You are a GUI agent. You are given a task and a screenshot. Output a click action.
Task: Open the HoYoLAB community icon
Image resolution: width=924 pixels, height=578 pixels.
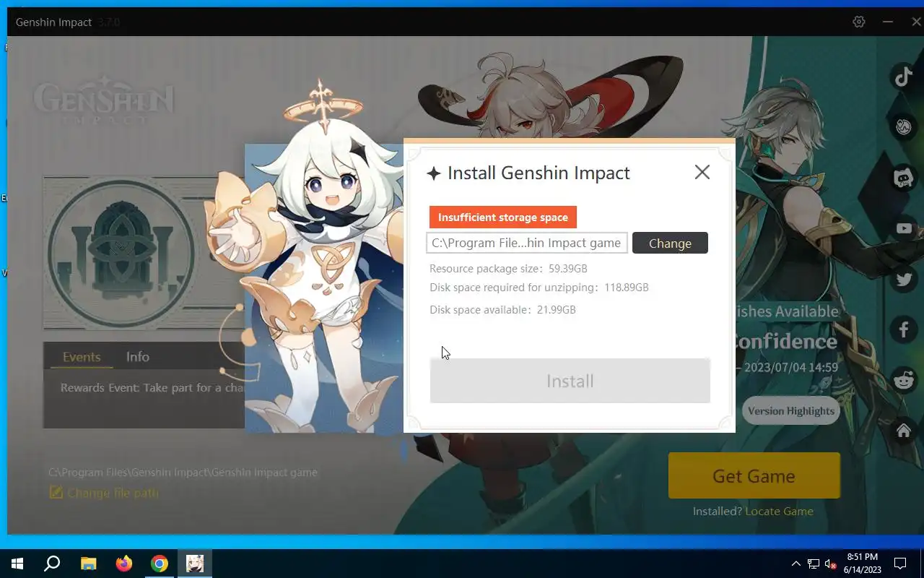pyautogui.click(x=904, y=127)
